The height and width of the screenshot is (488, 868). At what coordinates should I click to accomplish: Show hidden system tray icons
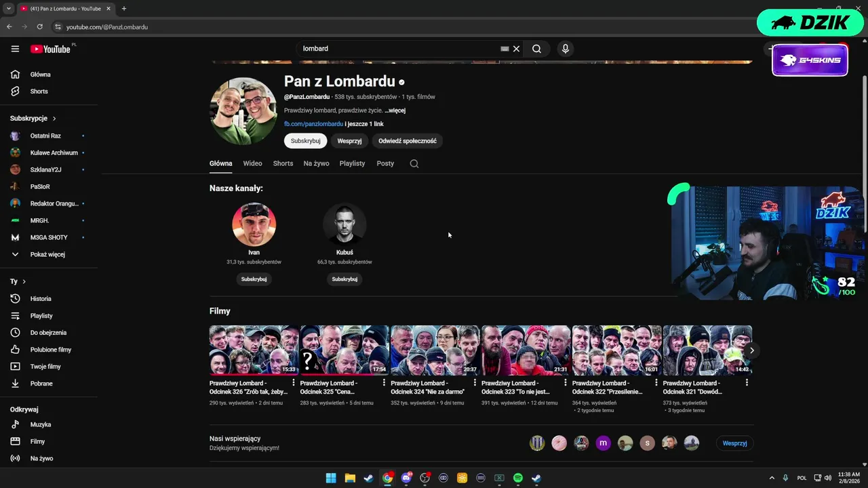coord(772,478)
